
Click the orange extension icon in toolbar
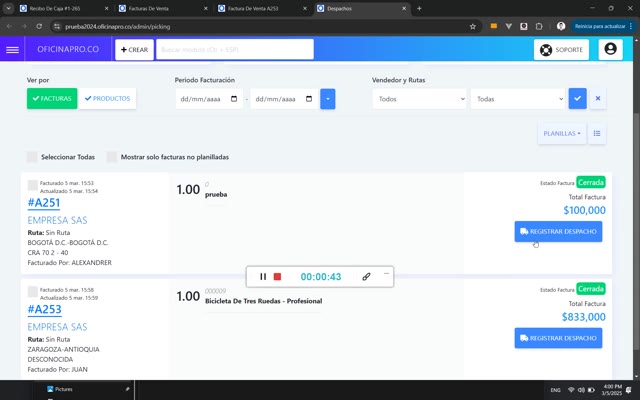click(493, 26)
